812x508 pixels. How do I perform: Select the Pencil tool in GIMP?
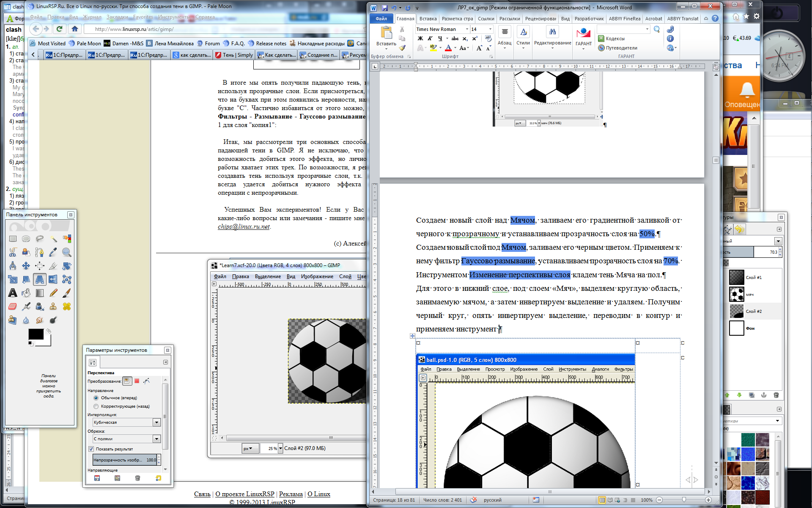coord(53,293)
